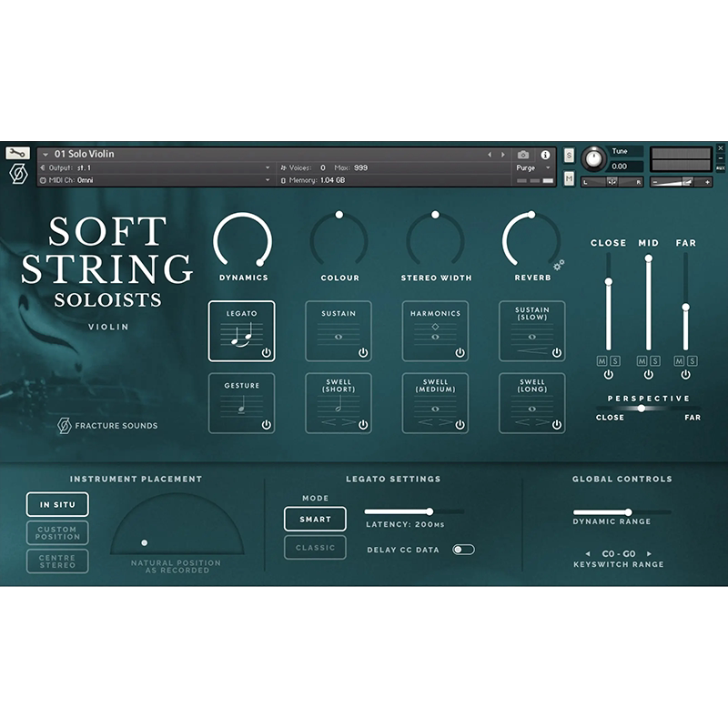Enable the Delay CC Data switch

[464, 550]
